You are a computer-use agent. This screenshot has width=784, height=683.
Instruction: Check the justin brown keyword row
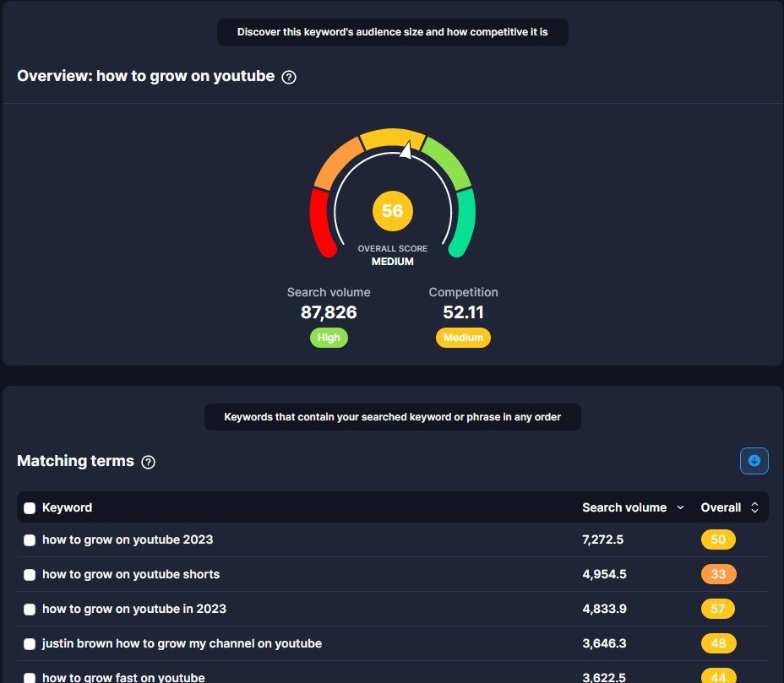[30, 643]
